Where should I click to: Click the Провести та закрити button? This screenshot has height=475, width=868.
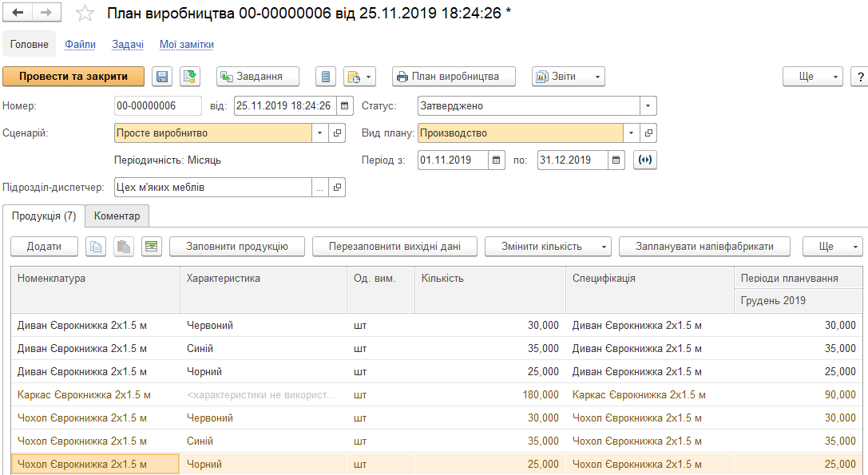click(73, 77)
